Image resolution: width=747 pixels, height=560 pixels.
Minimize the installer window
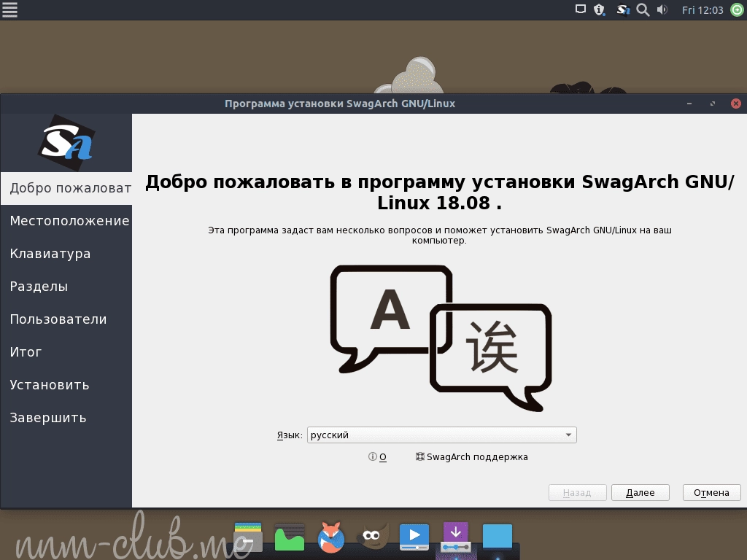pyautogui.click(x=689, y=104)
